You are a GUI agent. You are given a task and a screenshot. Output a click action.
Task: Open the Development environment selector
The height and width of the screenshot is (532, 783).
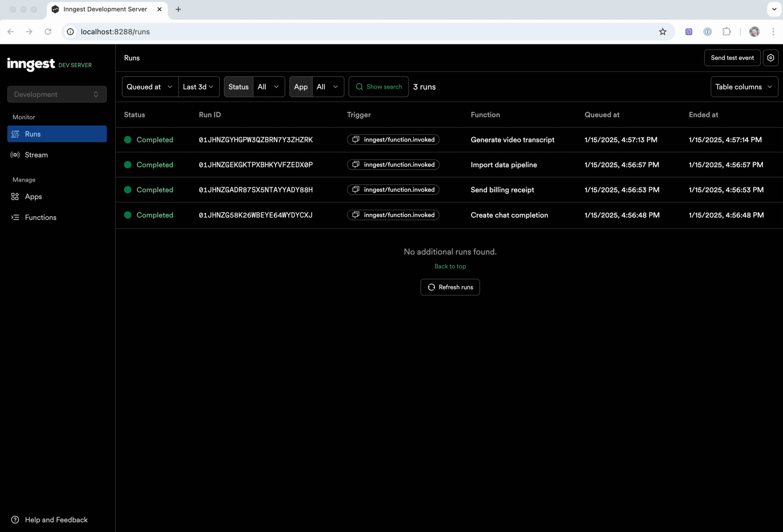pyautogui.click(x=57, y=94)
